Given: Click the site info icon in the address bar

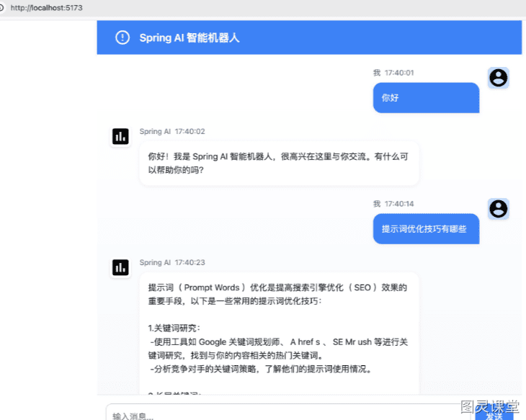Looking at the screenshot, I should (1, 8).
